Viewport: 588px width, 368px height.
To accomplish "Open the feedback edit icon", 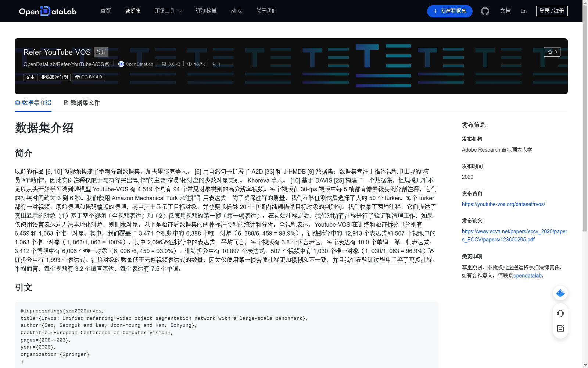I will click(x=560, y=328).
